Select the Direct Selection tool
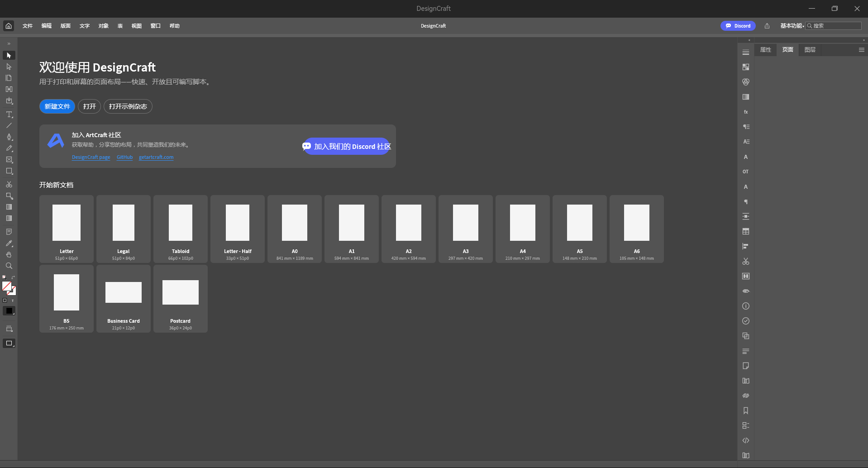Screen dimensions: 868x468 (9, 67)
